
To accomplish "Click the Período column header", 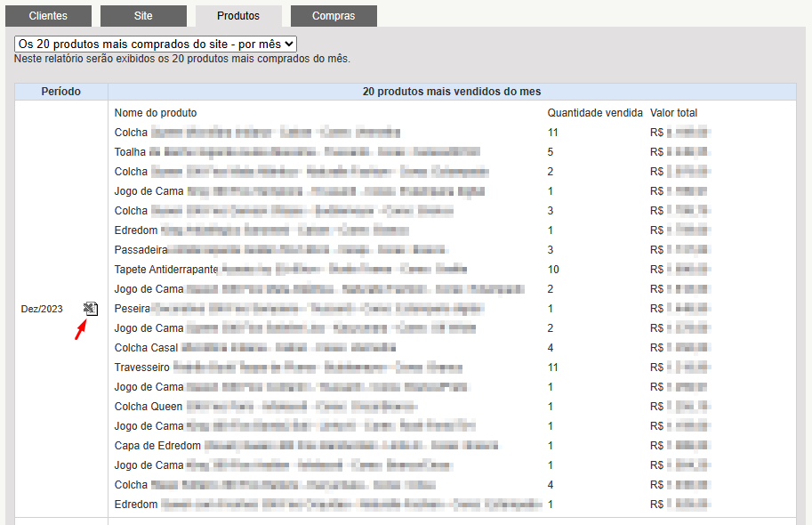I will [x=61, y=92].
